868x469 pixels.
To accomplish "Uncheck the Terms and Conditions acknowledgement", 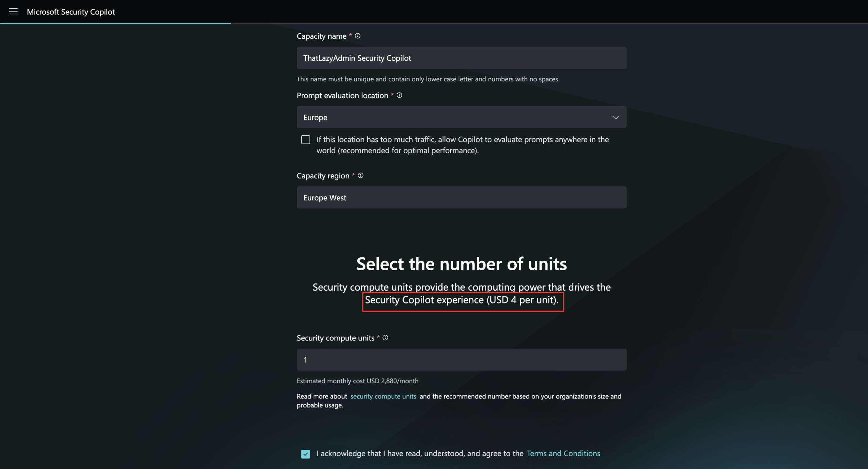I will click(305, 454).
